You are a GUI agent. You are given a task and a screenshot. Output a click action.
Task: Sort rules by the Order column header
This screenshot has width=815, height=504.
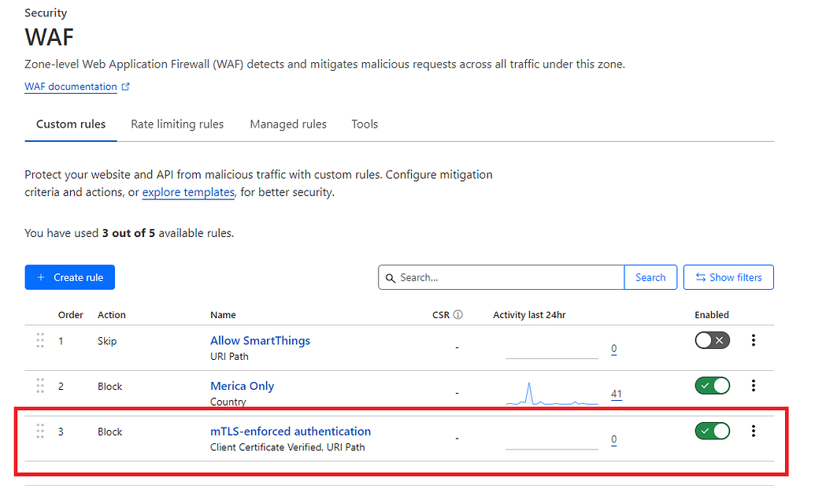[70, 314]
